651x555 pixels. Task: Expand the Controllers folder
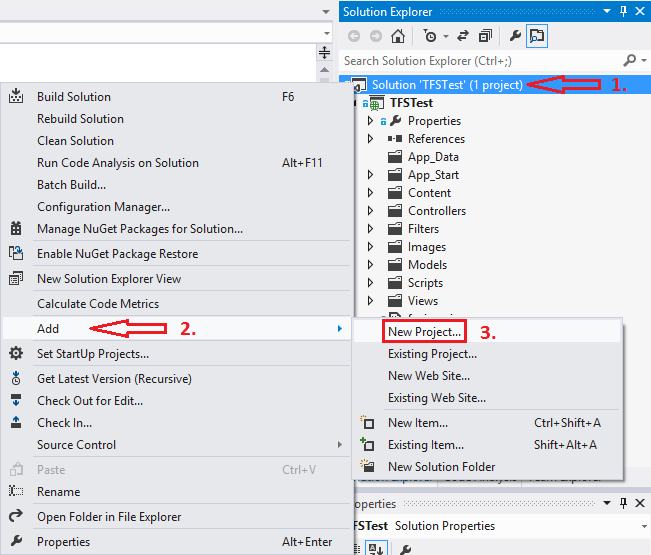tap(370, 210)
